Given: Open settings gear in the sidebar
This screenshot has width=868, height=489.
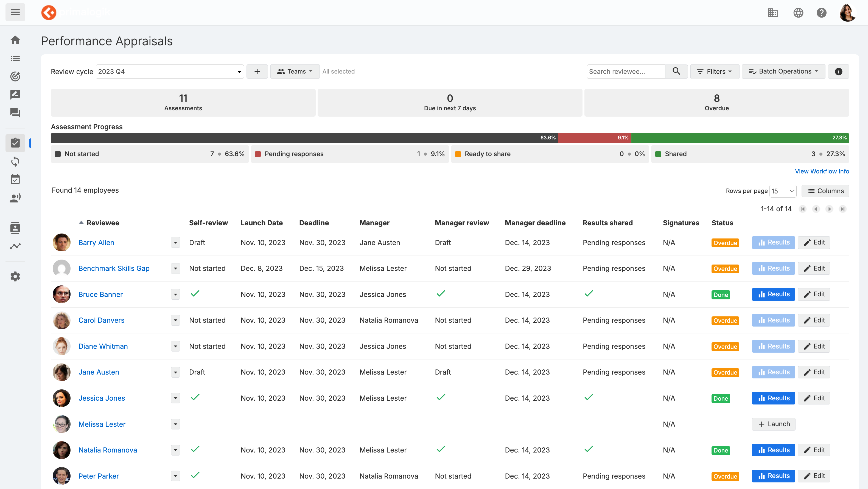Looking at the screenshot, I should pos(15,277).
